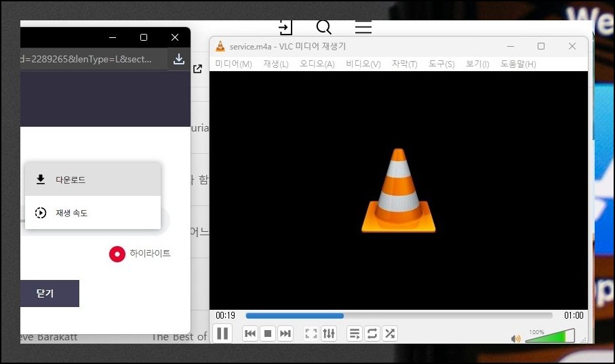The image size is (615, 364).
Task: Click the total time 01:00 label
Action: coord(574,315)
